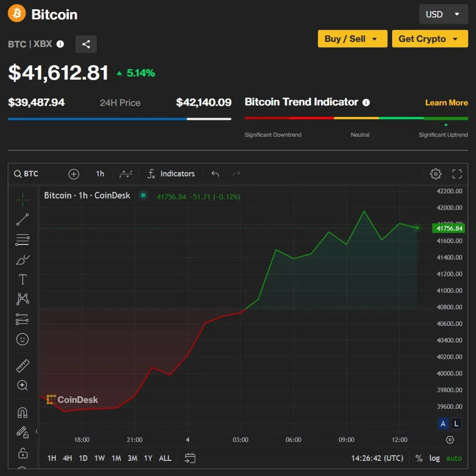Toggle auto scale mode
476x476 pixels.
(x=454, y=458)
